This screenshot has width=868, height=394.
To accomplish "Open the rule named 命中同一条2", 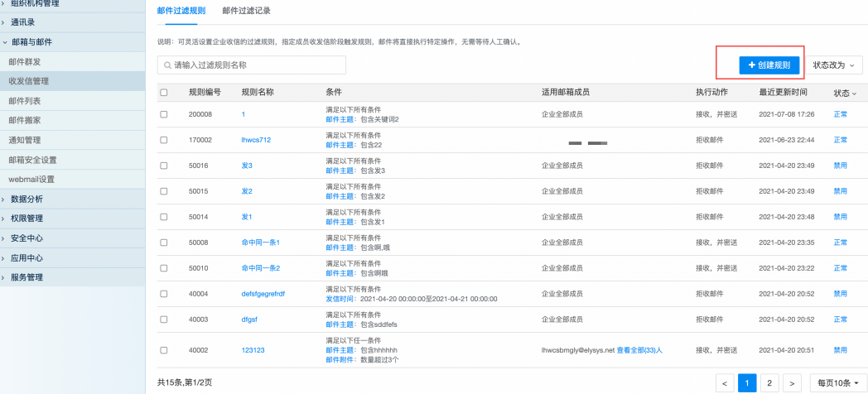I will [x=261, y=268].
